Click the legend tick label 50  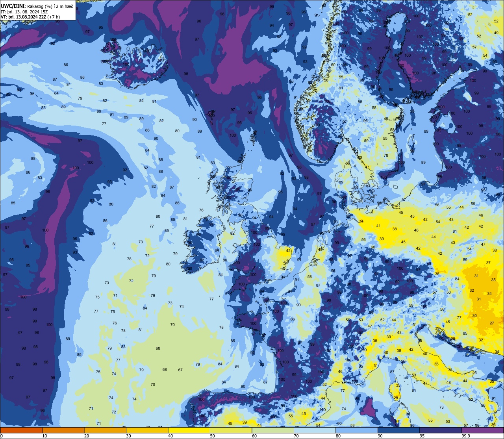tap(212, 436)
